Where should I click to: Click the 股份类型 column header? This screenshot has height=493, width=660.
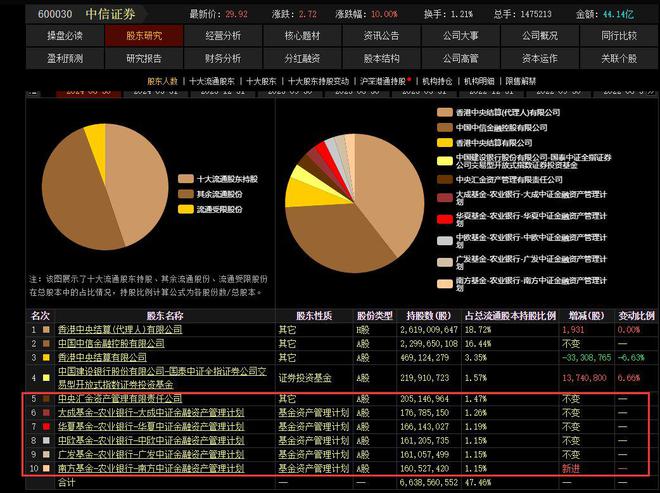point(375,316)
